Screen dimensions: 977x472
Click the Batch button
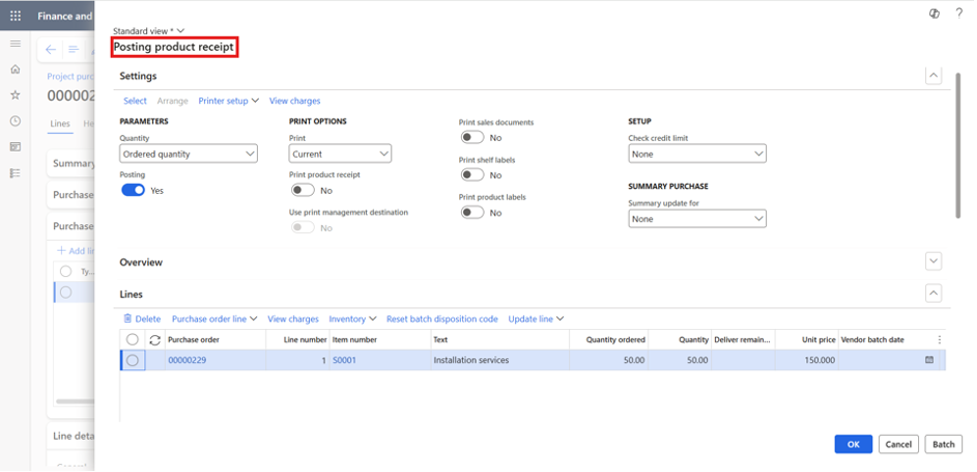click(x=943, y=444)
